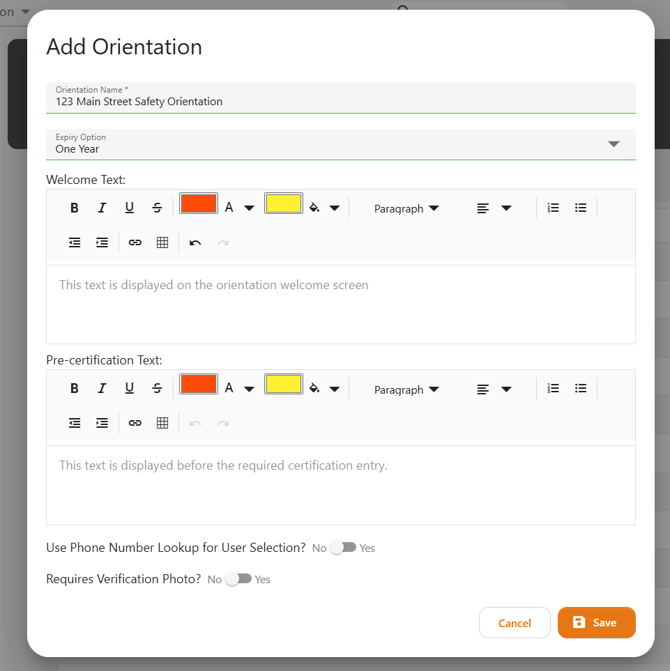Add numbered list in Welcome Text editor
This screenshot has height=671, width=670.
point(553,208)
